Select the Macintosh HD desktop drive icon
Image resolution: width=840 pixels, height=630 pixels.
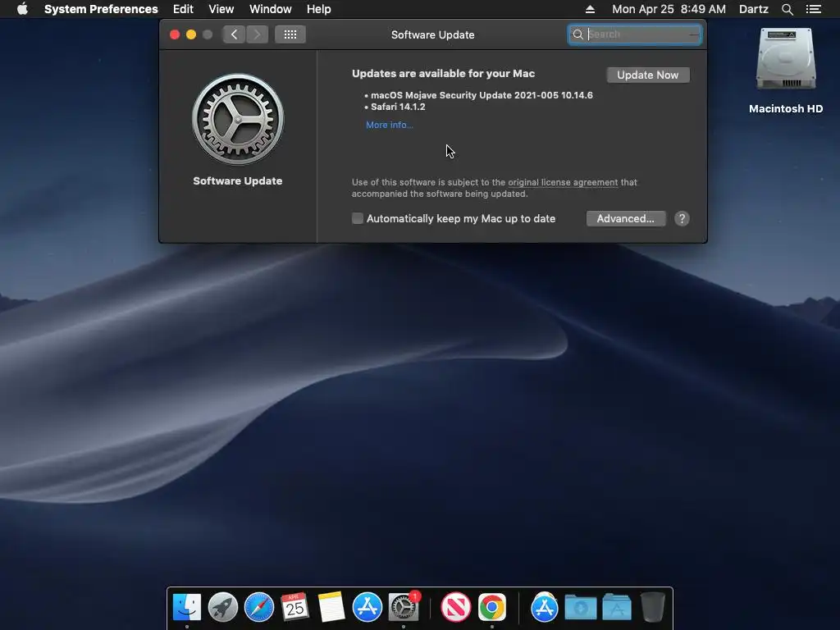tap(785, 60)
